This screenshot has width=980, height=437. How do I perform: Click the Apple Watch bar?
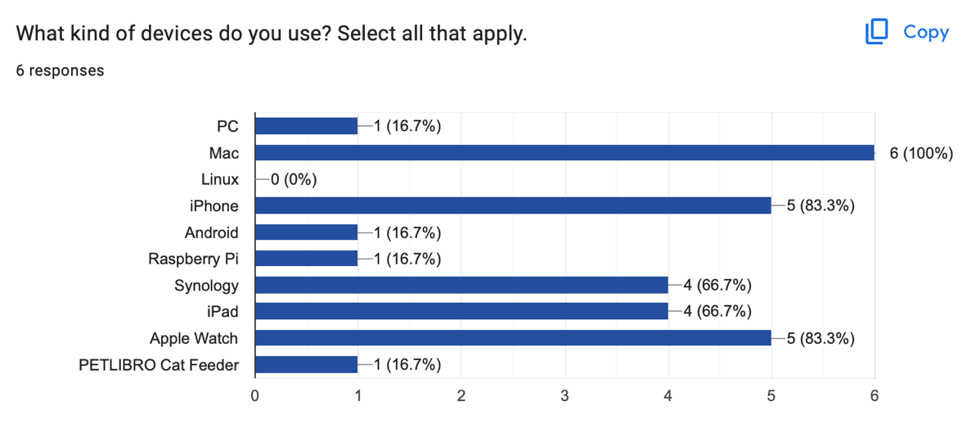point(513,338)
